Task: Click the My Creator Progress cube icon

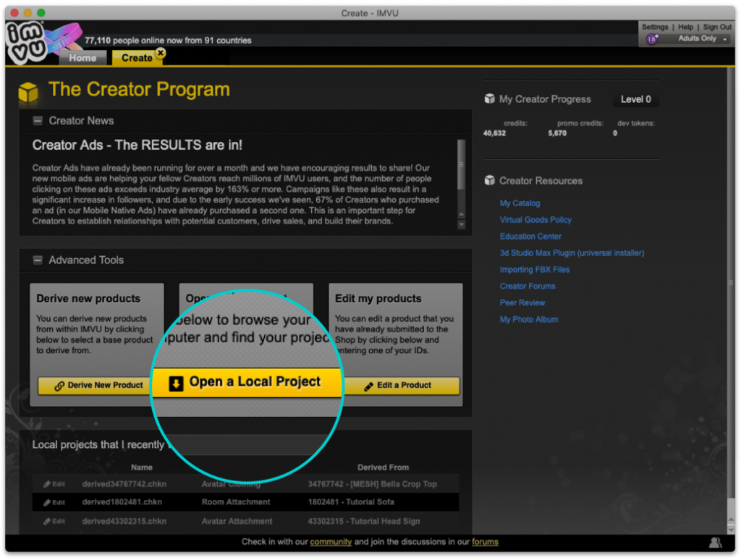Action: tap(490, 99)
